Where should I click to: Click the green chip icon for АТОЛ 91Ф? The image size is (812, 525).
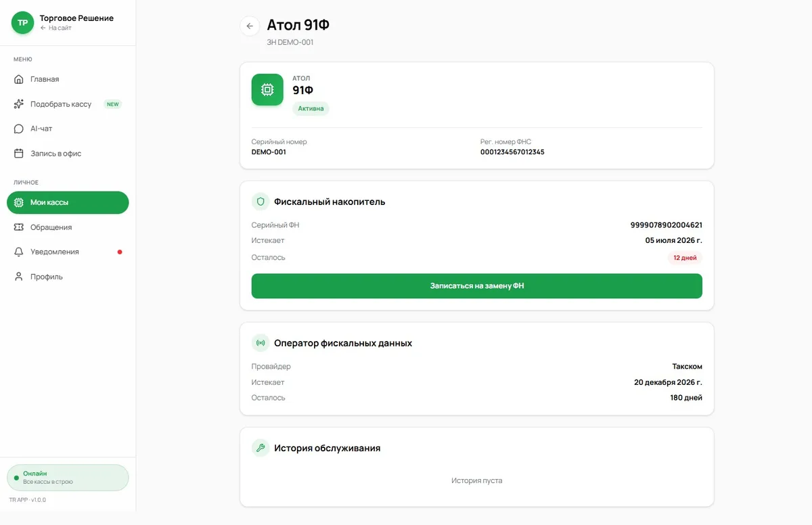[267, 89]
